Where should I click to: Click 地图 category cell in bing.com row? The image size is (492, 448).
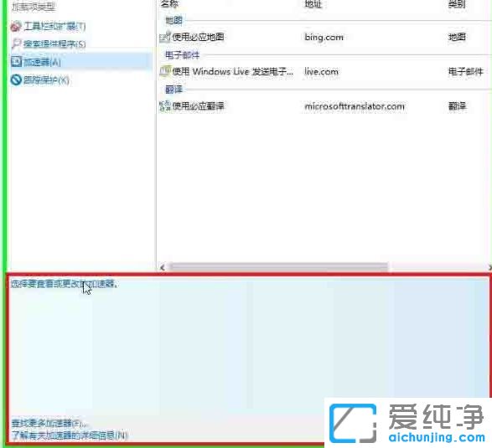coord(457,37)
